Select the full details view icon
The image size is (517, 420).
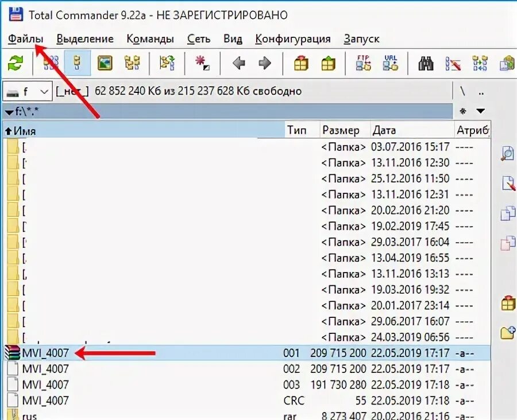pyautogui.click(x=78, y=63)
